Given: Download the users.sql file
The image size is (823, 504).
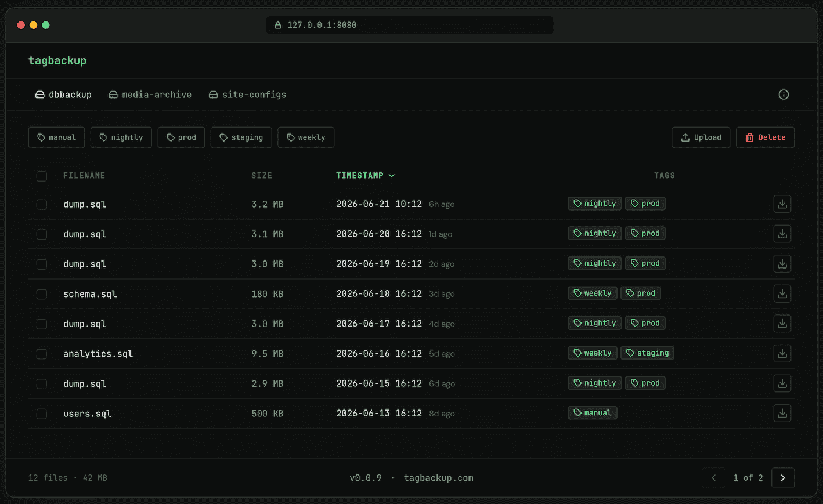Looking at the screenshot, I should point(782,413).
